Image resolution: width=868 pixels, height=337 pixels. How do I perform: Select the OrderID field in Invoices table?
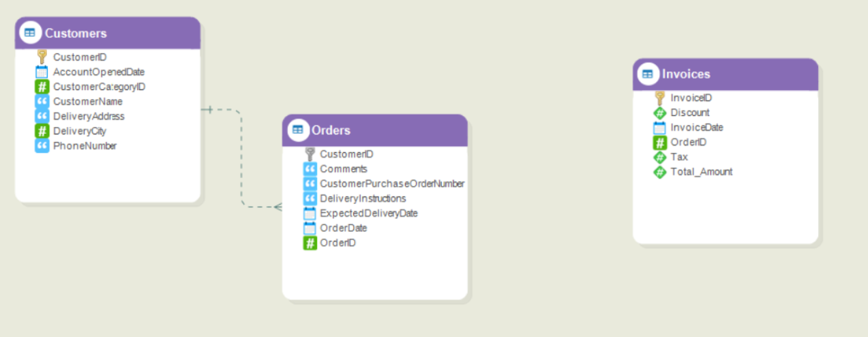click(689, 143)
